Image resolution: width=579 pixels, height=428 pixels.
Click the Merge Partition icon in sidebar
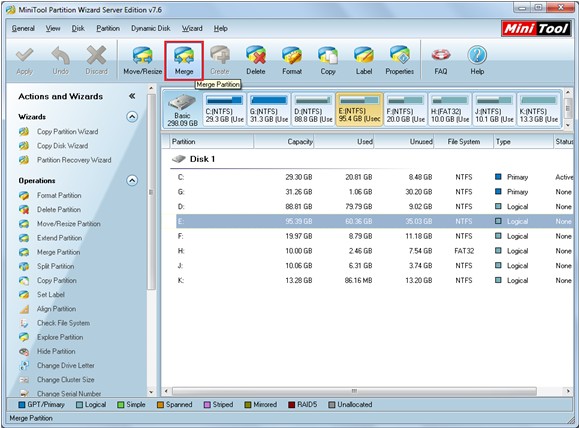tap(24, 252)
